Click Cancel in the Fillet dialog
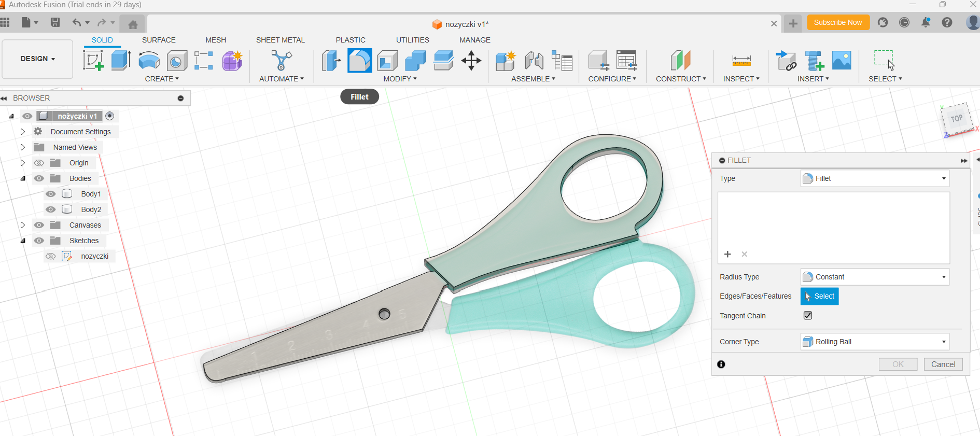 943,364
